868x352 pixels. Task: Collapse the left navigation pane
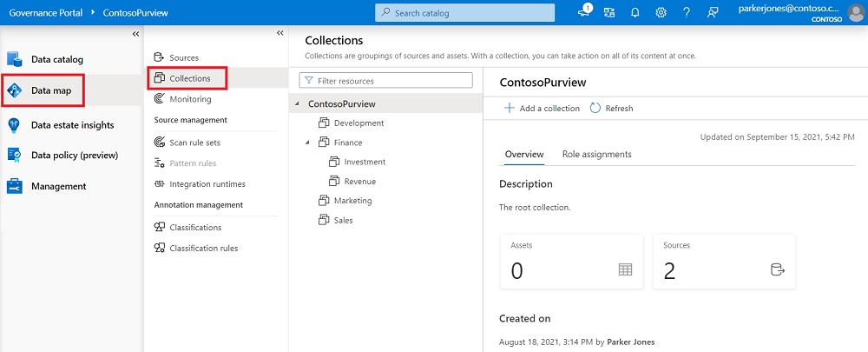click(135, 33)
